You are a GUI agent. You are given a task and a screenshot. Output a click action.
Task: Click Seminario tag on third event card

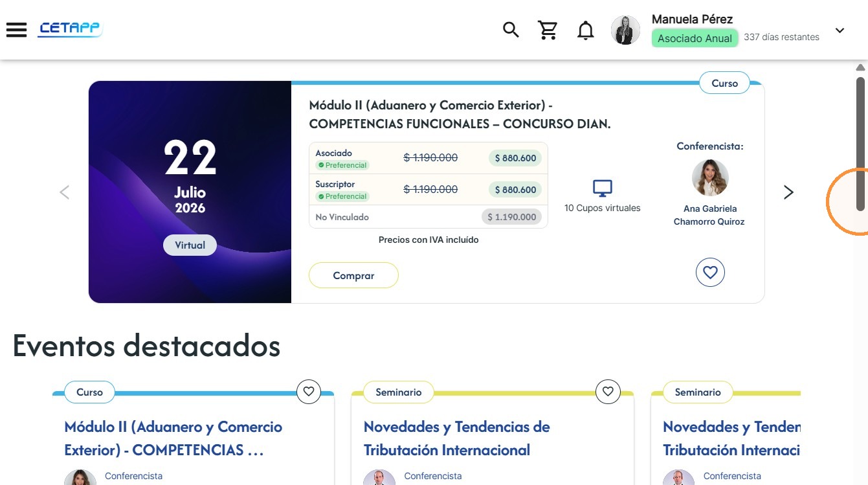point(697,392)
